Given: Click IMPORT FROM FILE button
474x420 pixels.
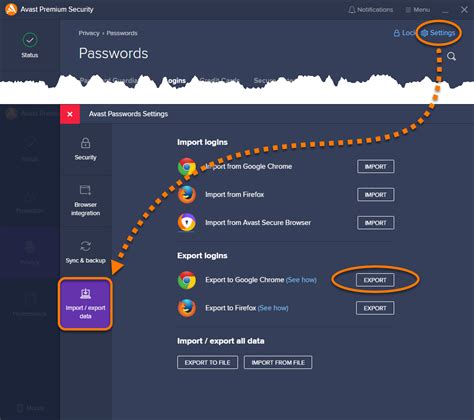Looking at the screenshot, I should click(278, 362).
